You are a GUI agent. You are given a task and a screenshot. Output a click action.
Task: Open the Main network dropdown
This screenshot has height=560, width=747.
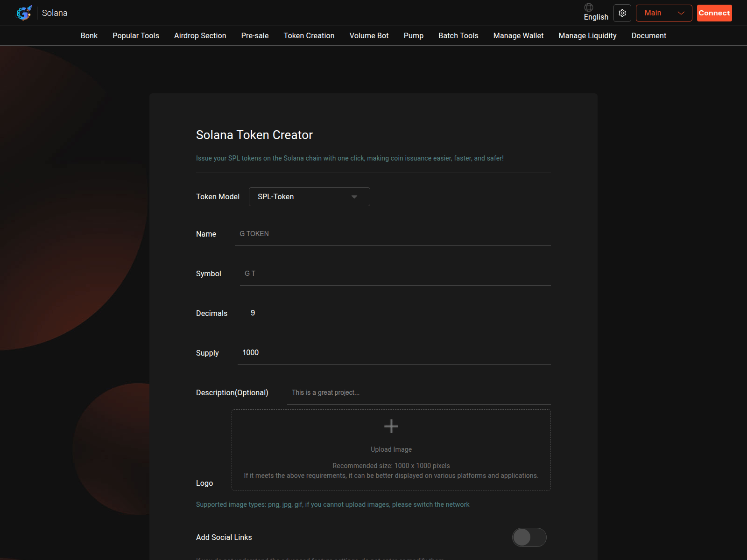(x=663, y=13)
